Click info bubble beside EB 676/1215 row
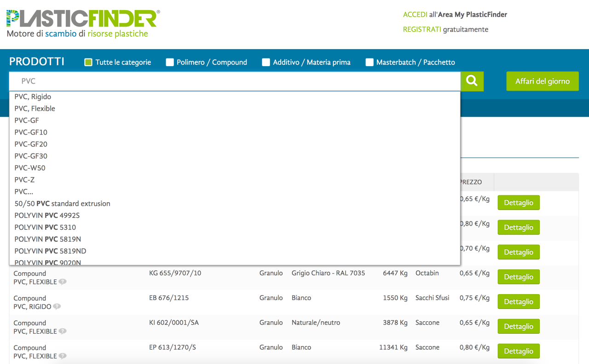The height and width of the screenshot is (364, 589). point(57,307)
